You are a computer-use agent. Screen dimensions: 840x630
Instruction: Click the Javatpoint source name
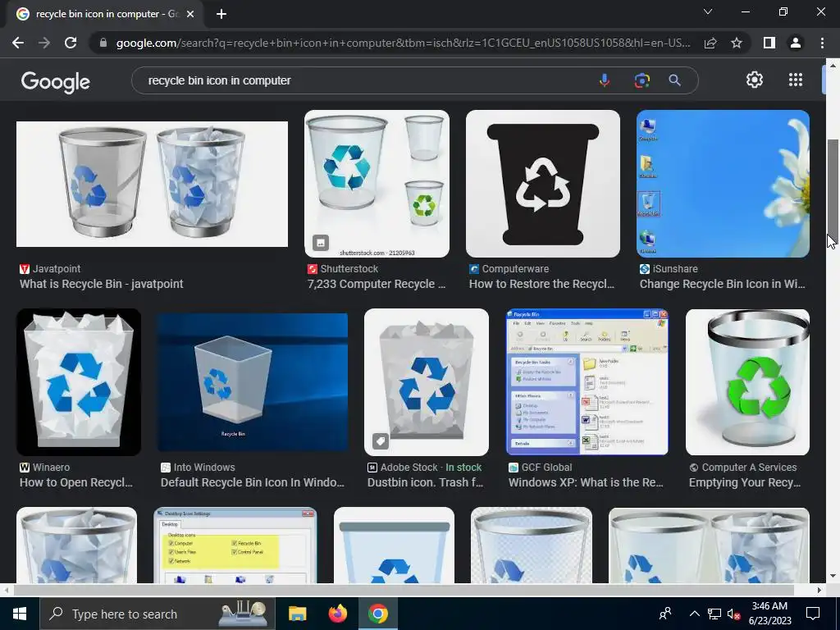(57, 269)
